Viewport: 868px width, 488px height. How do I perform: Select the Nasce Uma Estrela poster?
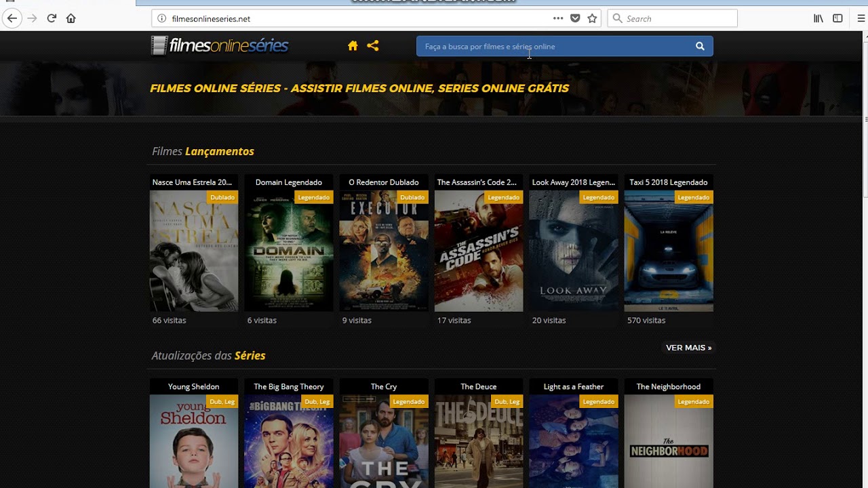click(194, 251)
